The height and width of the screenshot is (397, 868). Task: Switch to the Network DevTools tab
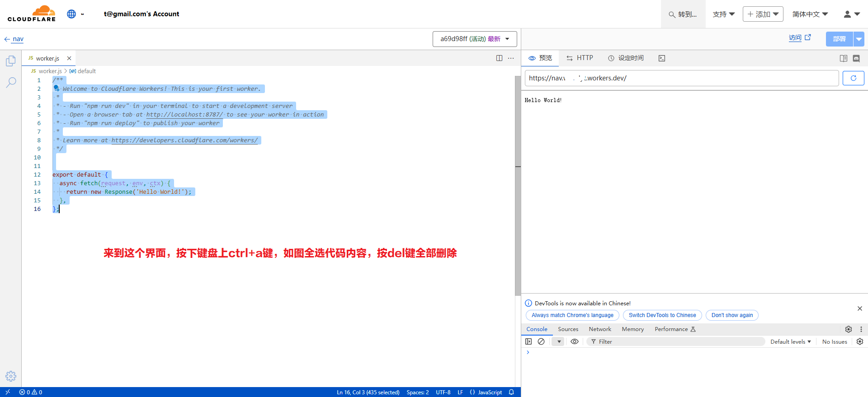[599, 329]
